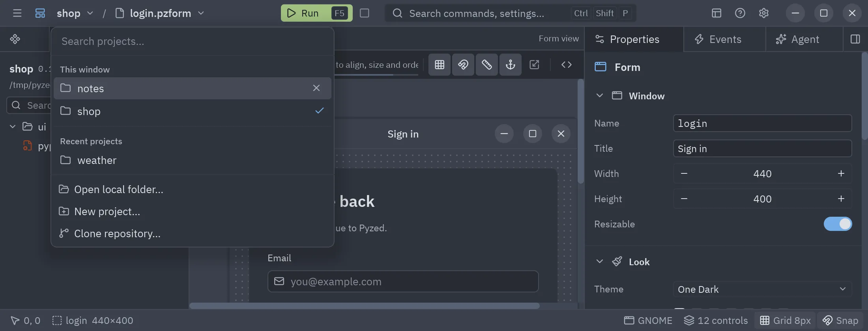Viewport: 868px width, 331px height.
Task: Open the layout panels icon in title bar
Action: (716, 13)
